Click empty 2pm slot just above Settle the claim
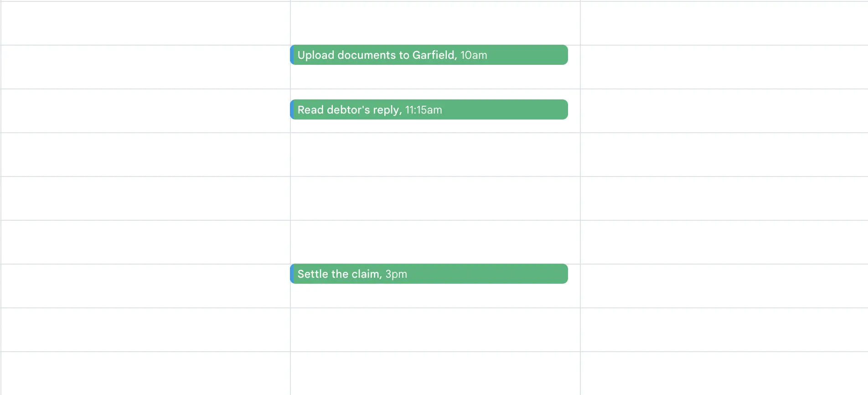This screenshot has width=868, height=395. 435,242
